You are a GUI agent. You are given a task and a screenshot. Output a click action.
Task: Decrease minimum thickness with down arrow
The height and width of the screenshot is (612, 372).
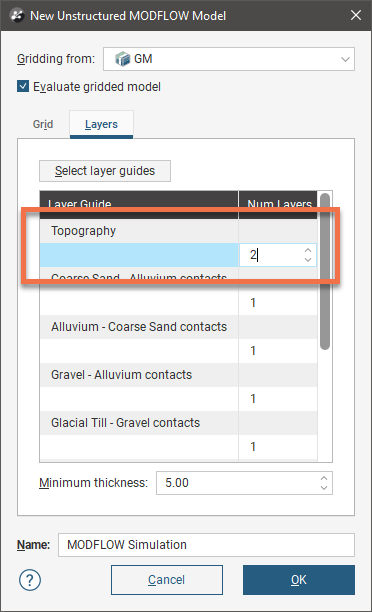click(x=324, y=487)
